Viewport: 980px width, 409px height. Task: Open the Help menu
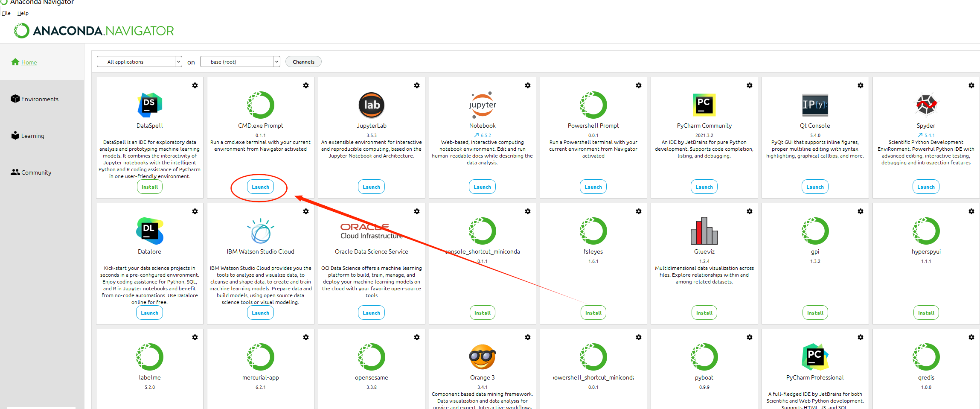click(x=23, y=13)
